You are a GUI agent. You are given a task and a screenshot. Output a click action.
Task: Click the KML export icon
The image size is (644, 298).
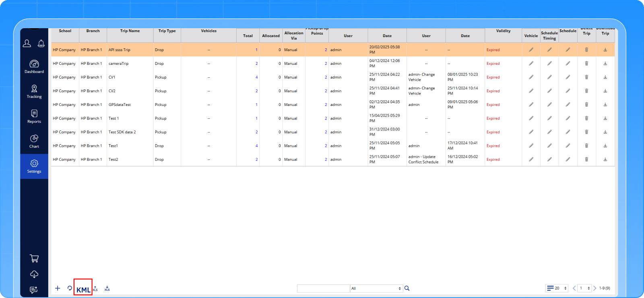pyautogui.click(x=83, y=289)
